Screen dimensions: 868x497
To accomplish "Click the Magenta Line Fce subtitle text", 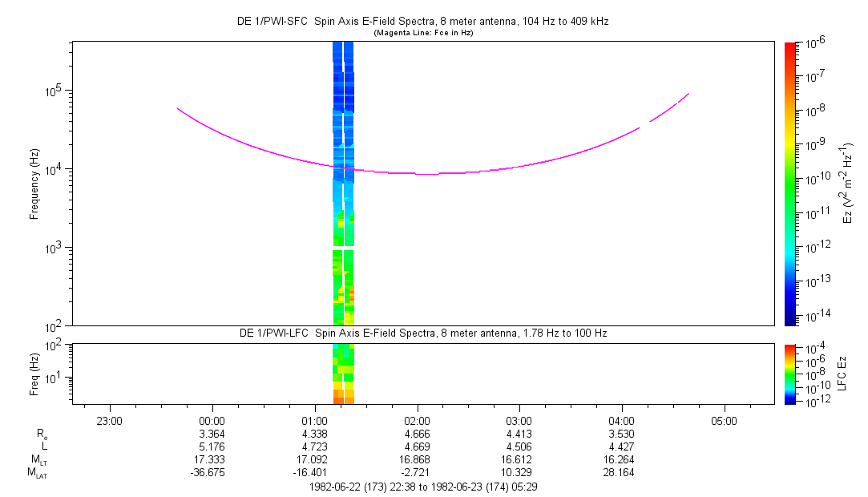I will [422, 33].
